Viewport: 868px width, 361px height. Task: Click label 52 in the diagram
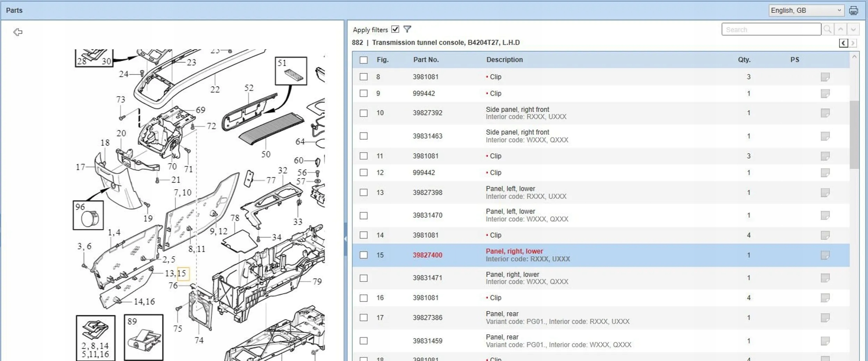pos(249,88)
